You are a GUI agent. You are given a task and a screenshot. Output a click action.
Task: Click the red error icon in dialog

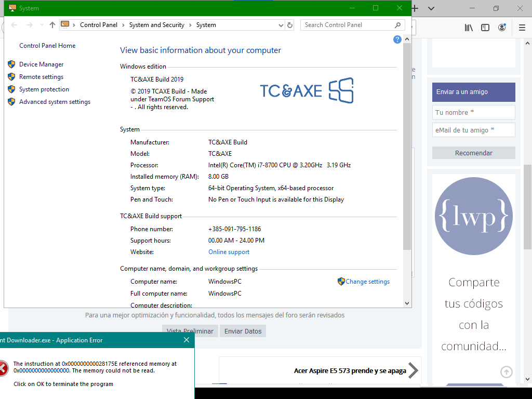coord(3,368)
